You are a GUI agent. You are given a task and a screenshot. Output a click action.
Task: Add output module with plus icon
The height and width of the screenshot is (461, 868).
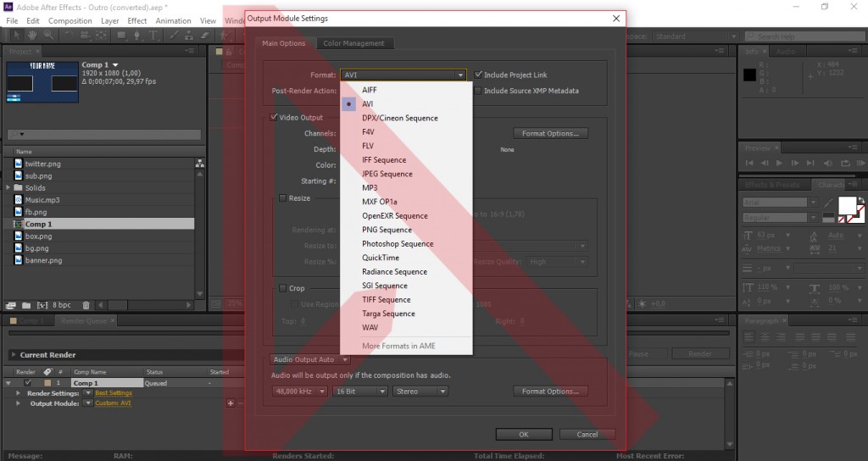(231, 403)
